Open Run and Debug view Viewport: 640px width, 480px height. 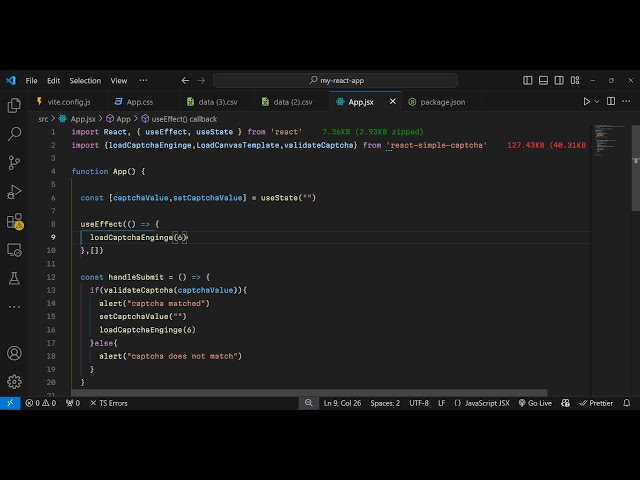click(x=14, y=191)
